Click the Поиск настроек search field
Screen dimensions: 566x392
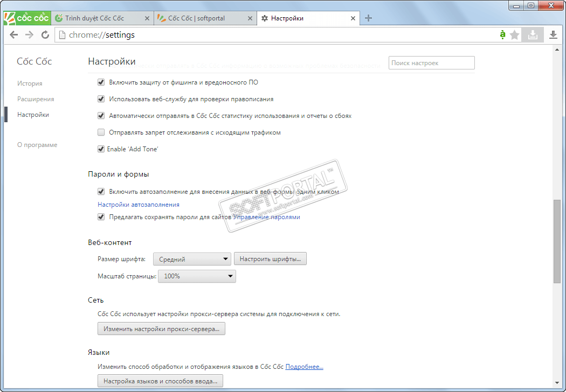pyautogui.click(x=431, y=63)
